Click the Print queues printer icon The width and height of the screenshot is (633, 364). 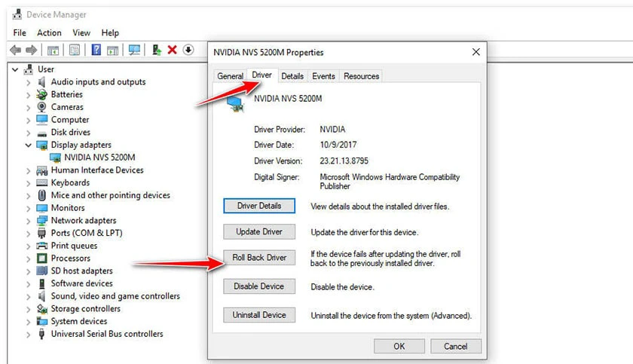(x=42, y=246)
